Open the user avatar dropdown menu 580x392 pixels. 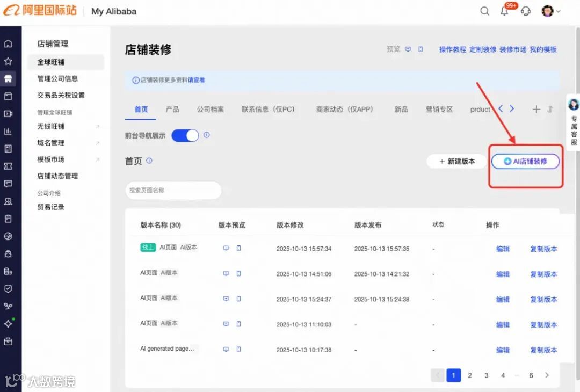pyautogui.click(x=551, y=11)
